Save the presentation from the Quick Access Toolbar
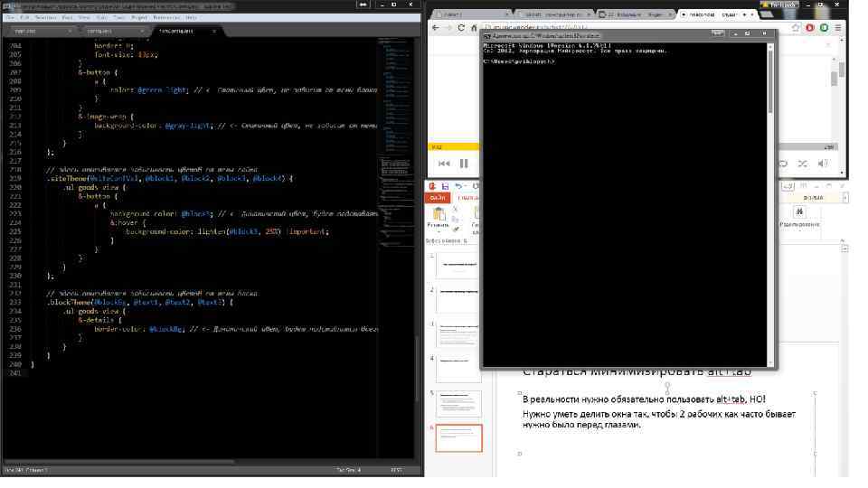The height and width of the screenshot is (488, 868). (445, 186)
